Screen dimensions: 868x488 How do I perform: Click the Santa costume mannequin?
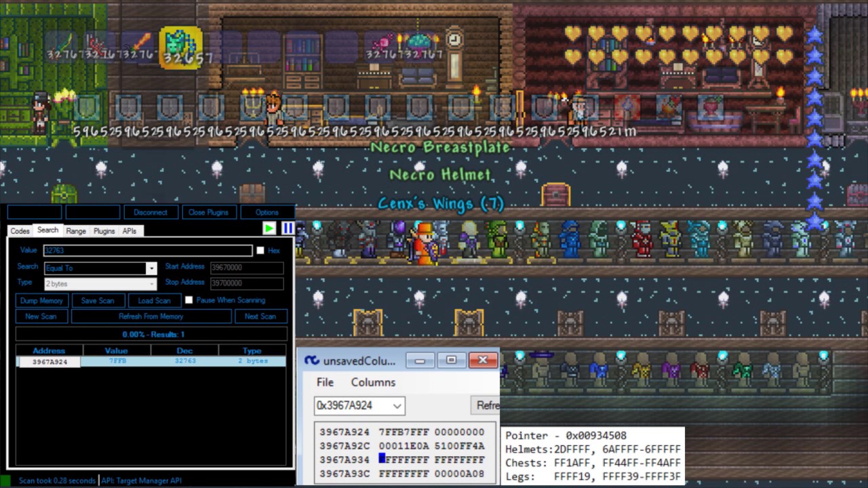pos(641,239)
